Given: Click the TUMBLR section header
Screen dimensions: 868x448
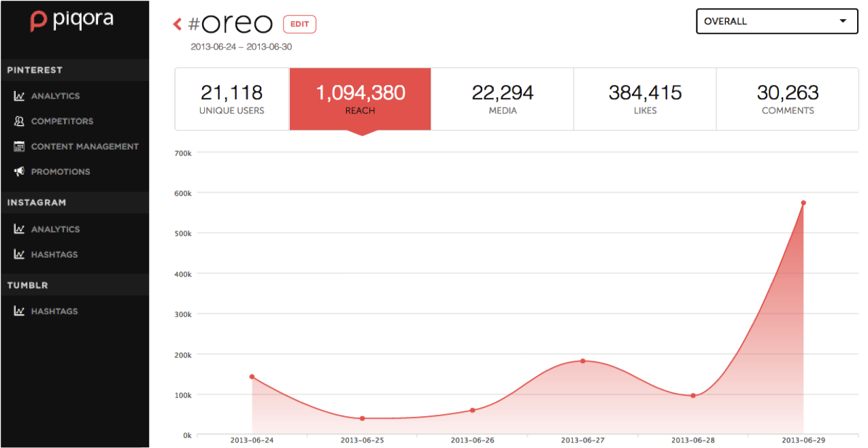Looking at the screenshot, I should [x=28, y=286].
